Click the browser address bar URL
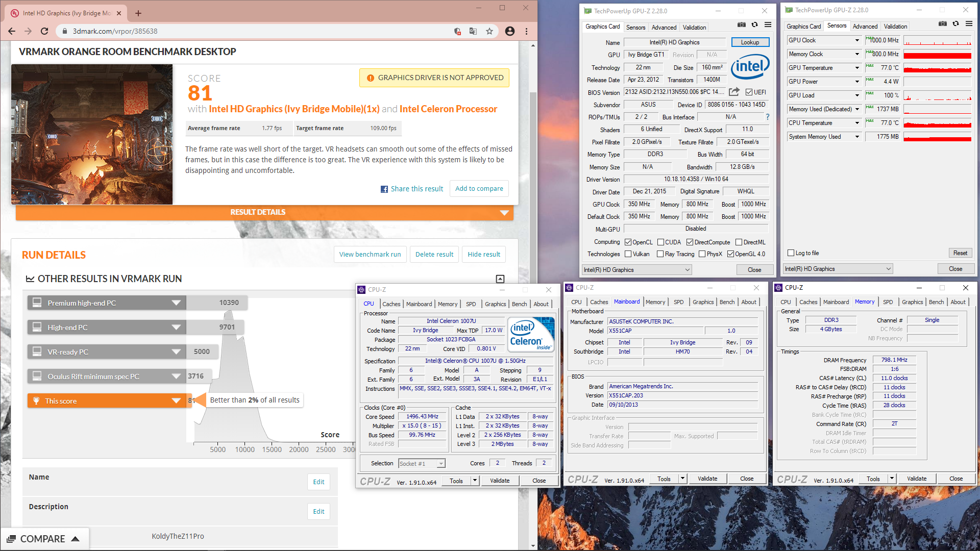Screen dimensions: 980x551 pyautogui.click(x=115, y=31)
